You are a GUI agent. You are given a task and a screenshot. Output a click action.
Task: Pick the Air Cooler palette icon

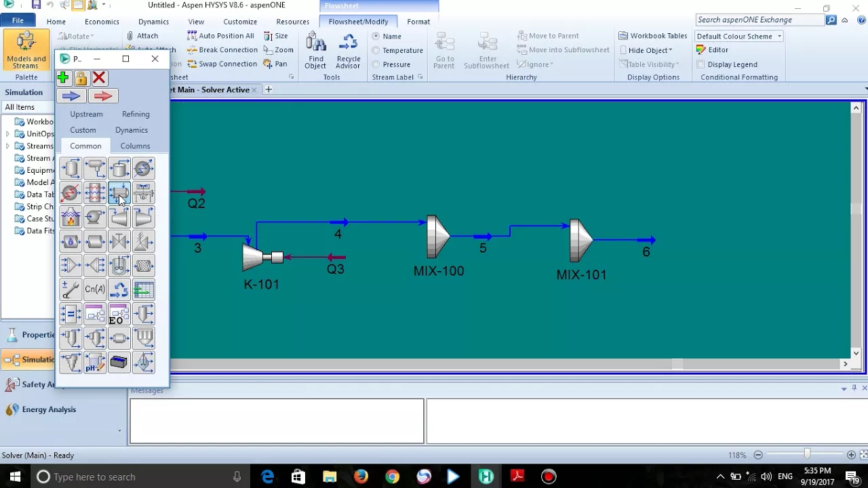coord(144,193)
